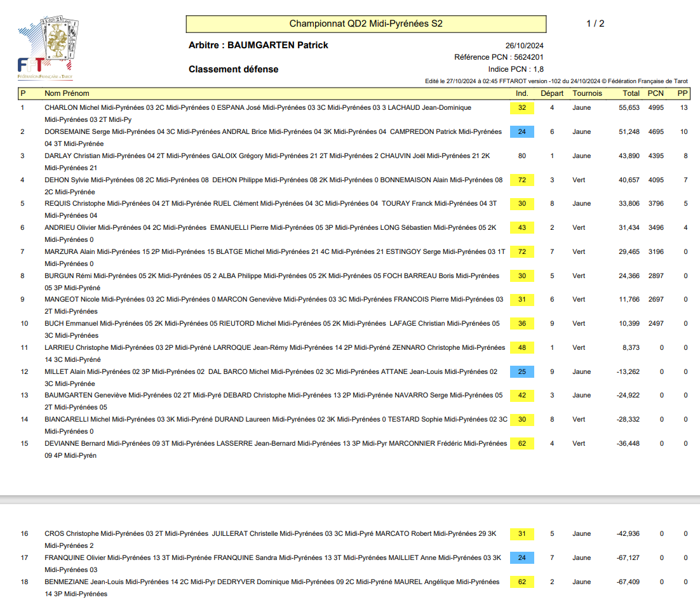Click total -42,936 in CROS row
Image resolution: width=700 pixels, height=600 pixels.
coord(628,533)
